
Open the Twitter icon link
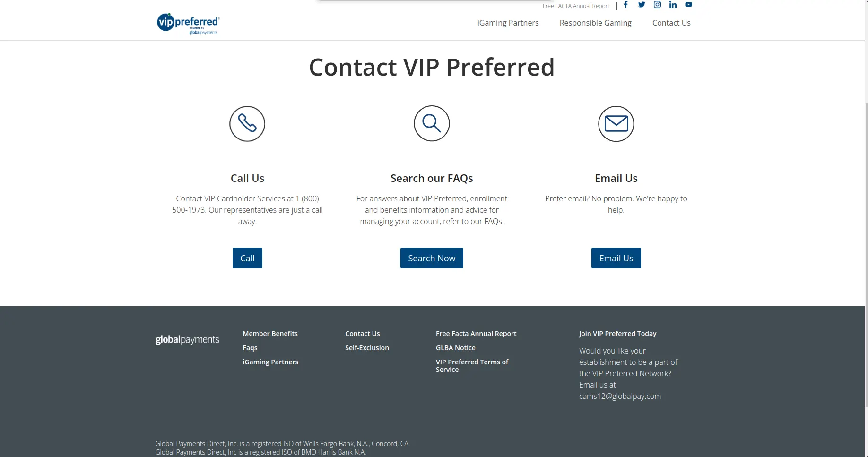point(642,5)
